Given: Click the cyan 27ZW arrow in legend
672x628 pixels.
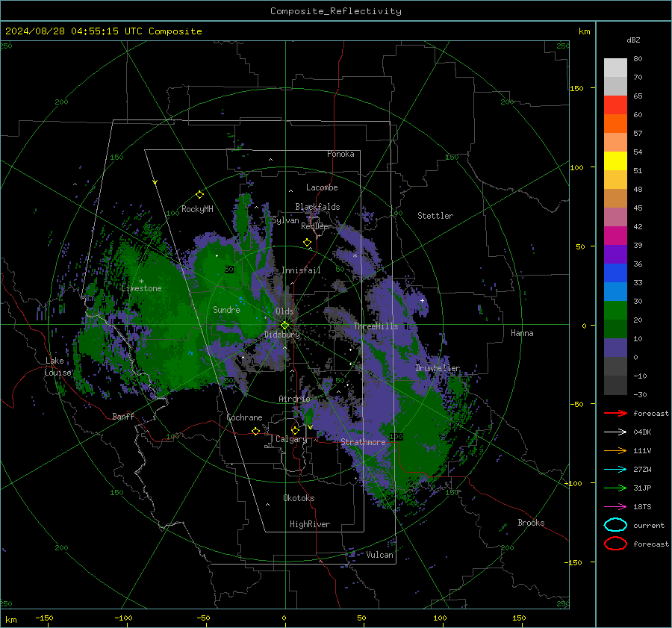Looking at the screenshot, I should [x=615, y=470].
